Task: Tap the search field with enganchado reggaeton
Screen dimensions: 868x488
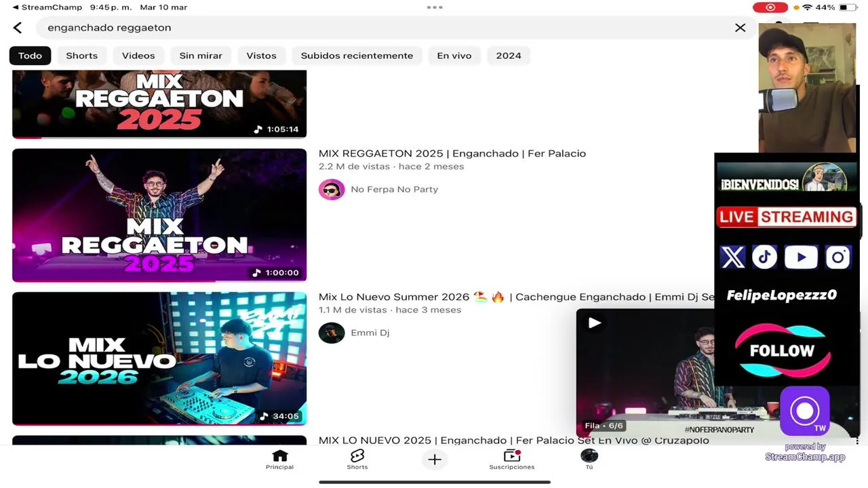Action: click(x=387, y=28)
